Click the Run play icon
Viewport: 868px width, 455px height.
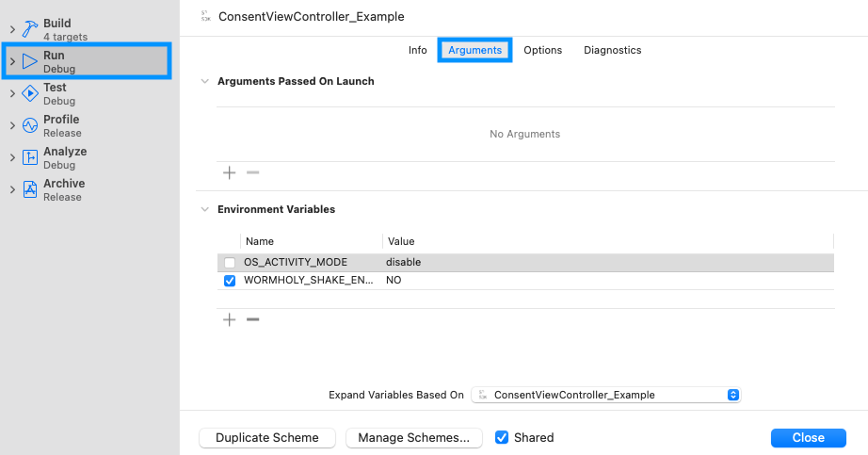point(30,61)
